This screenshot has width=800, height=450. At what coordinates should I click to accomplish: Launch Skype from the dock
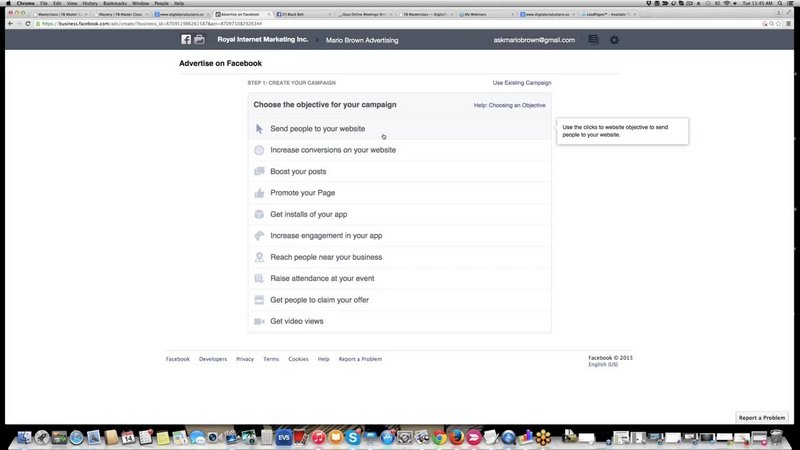coord(353,437)
